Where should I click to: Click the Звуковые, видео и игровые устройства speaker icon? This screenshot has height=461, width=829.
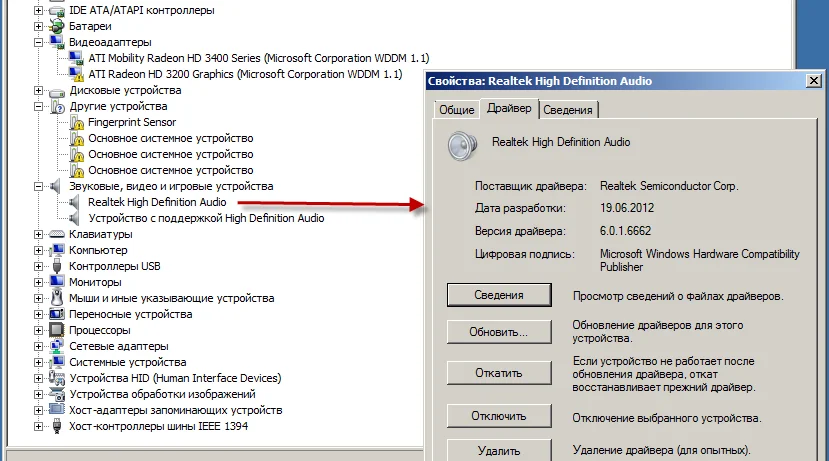(57, 186)
